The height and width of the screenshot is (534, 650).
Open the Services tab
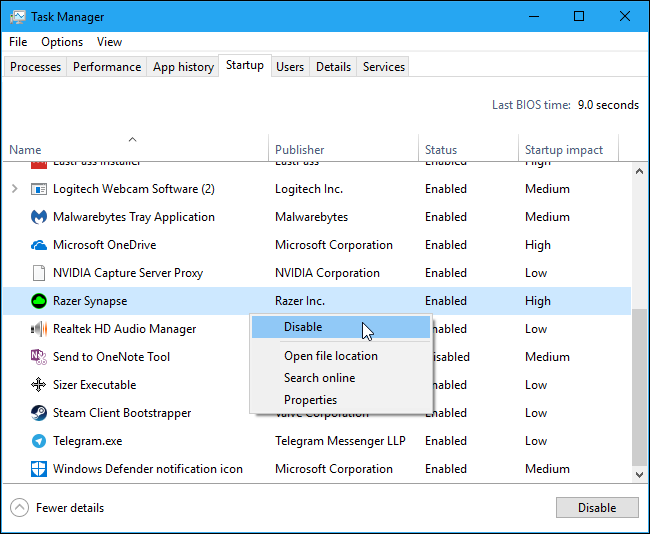pos(384,67)
